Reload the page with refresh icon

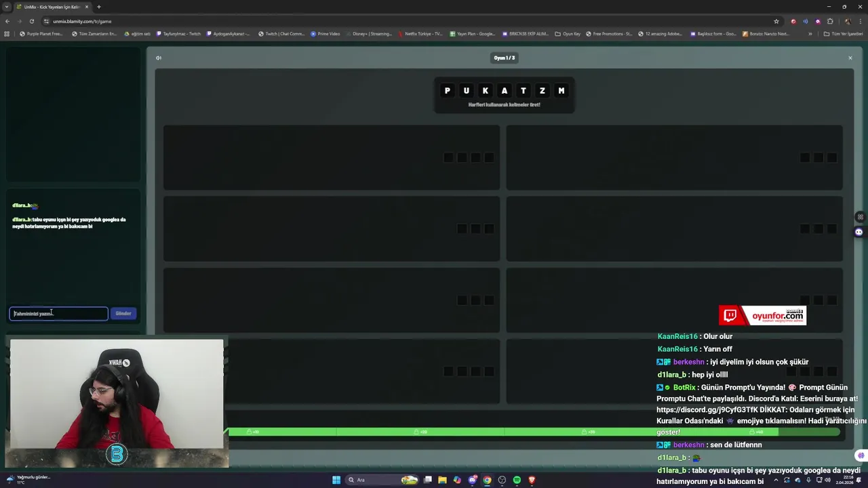(31, 21)
